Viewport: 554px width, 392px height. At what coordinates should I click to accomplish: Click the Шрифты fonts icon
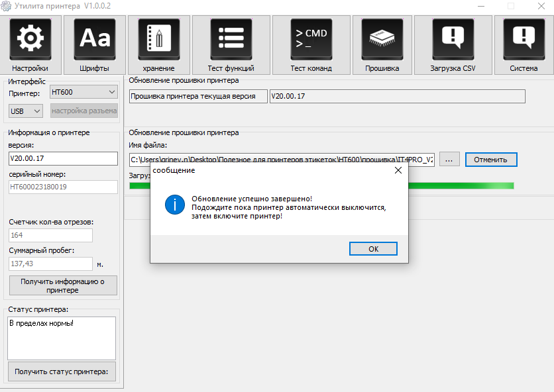(x=94, y=40)
